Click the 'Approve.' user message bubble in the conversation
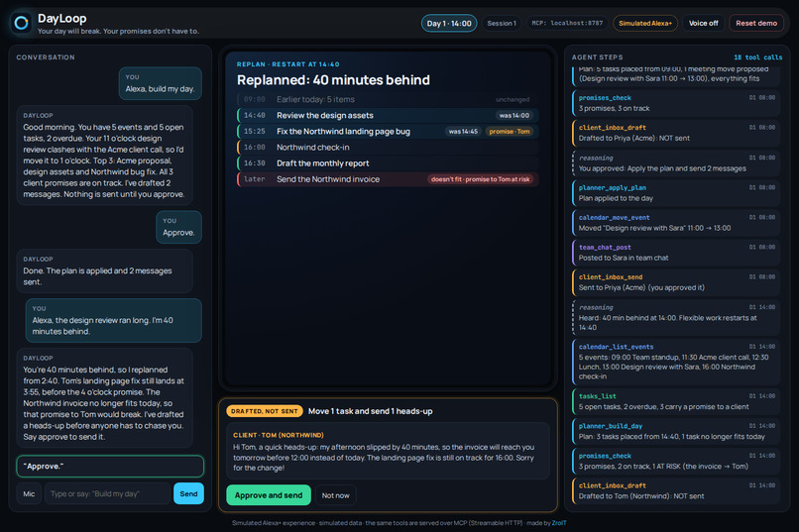This screenshot has height=532, width=799. (178, 227)
